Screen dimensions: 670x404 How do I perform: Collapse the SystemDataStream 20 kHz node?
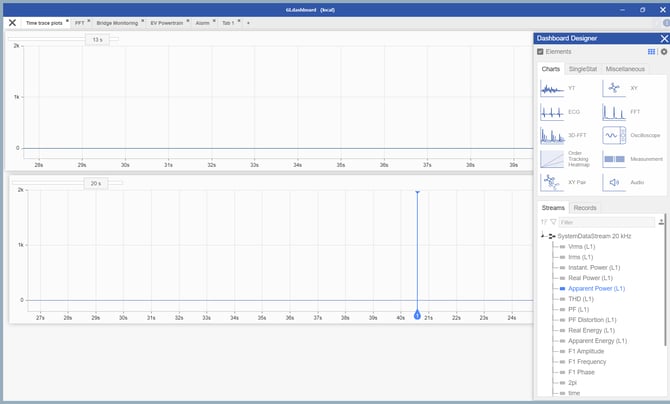(x=542, y=236)
